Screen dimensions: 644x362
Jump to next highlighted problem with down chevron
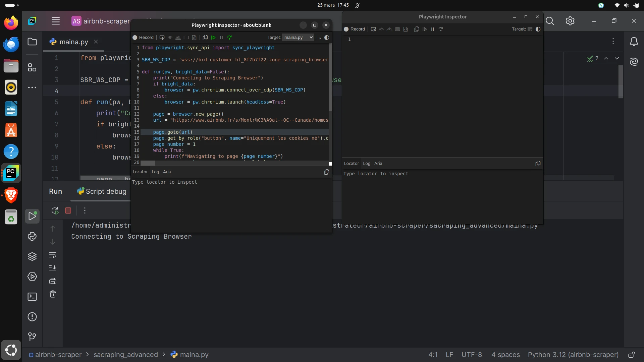point(617,58)
